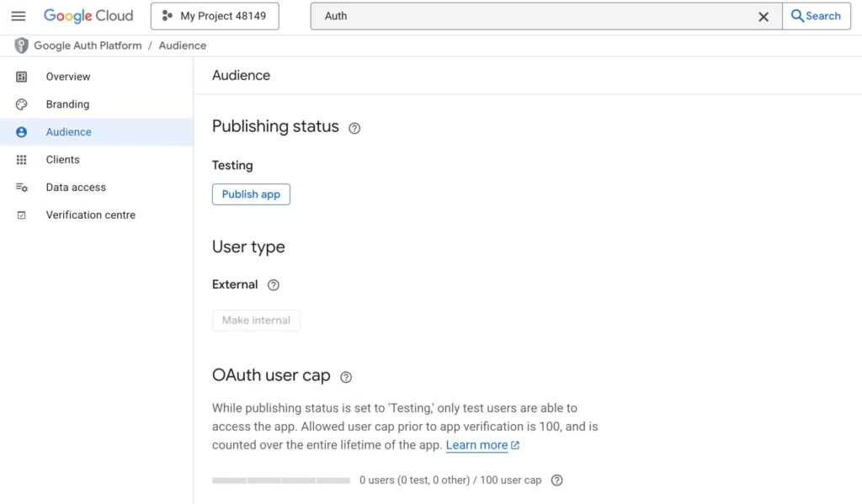Open the My Project 48149 project picker
862x504 pixels.
click(x=215, y=16)
